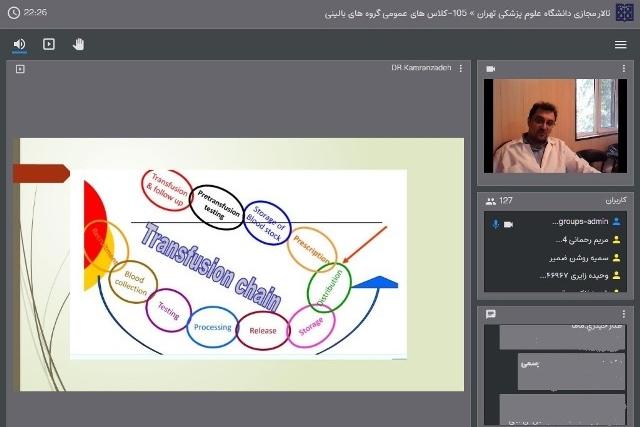640x427 pixels.
Task: Mute the speaker audio icon
Action: click(x=19, y=44)
